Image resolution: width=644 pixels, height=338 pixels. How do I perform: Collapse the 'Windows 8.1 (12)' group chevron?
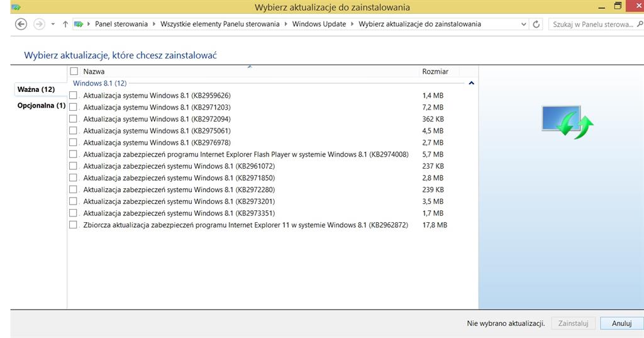(x=472, y=83)
